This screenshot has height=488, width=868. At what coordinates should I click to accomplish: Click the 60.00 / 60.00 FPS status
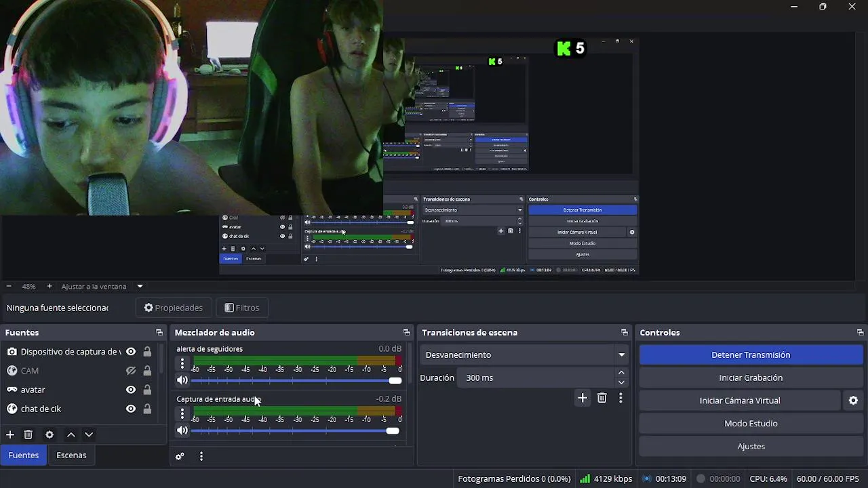827,479
